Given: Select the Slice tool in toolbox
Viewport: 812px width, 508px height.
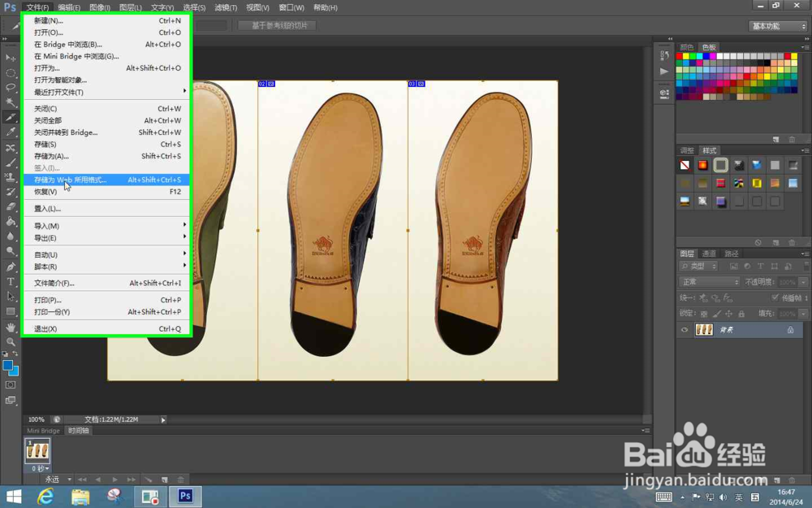Looking at the screenshot, I should coord(11,117).
